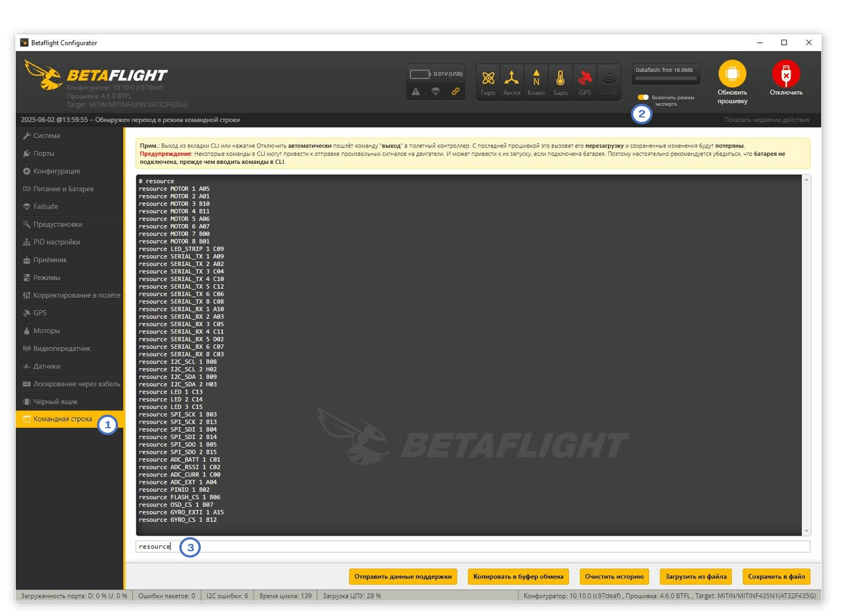Screen dimensions: 867x616
Task: Click the Баро barometer icon
Action: (561, 78)
